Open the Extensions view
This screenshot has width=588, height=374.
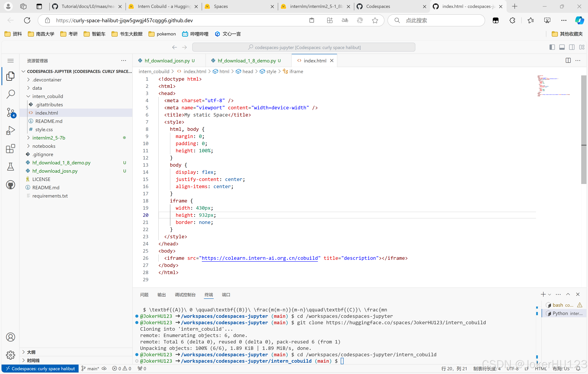[11, 149]
